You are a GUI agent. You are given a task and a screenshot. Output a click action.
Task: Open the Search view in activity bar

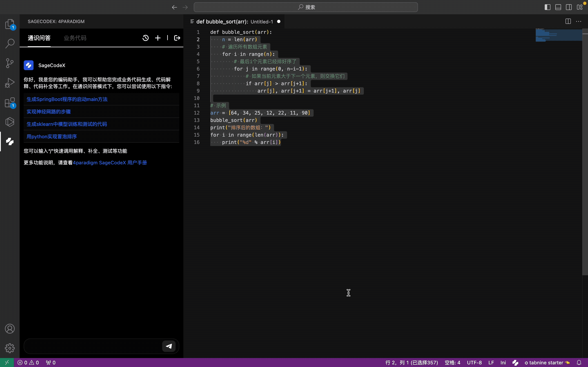coord(10,43)
